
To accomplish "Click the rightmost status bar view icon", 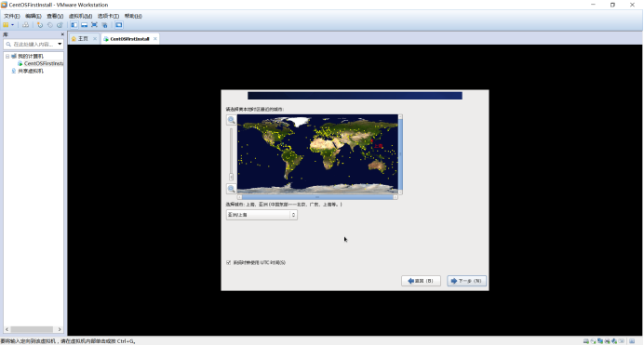I will coord(632,341).
